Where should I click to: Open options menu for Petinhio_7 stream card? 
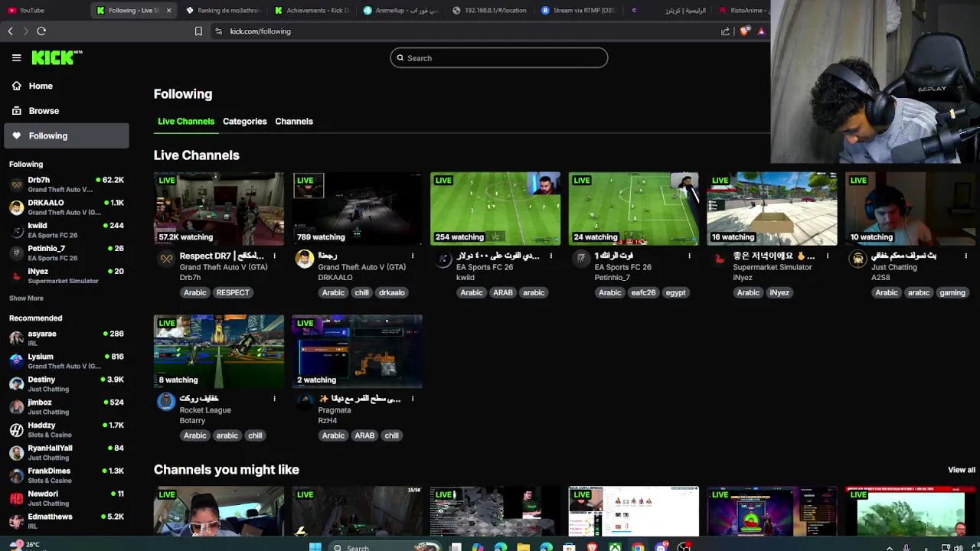coord(689,256)
